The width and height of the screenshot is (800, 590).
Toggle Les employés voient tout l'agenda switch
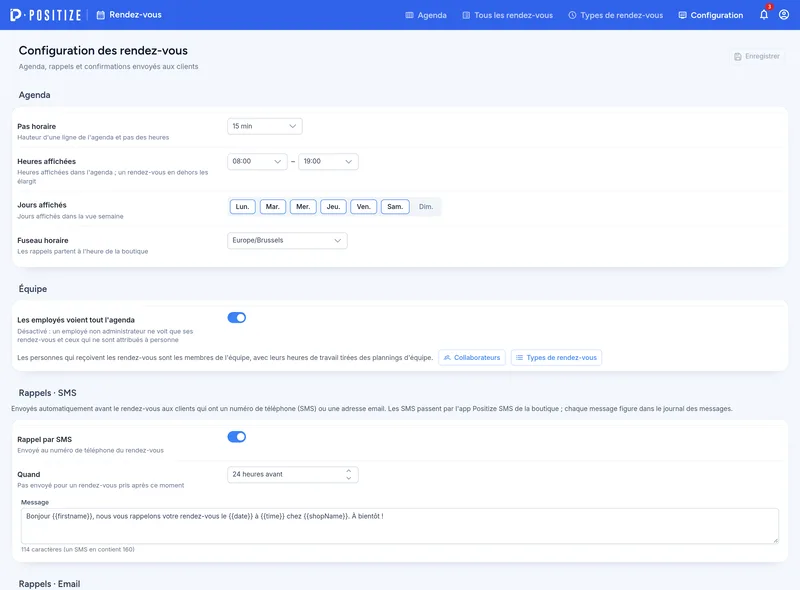click(237, 317)
